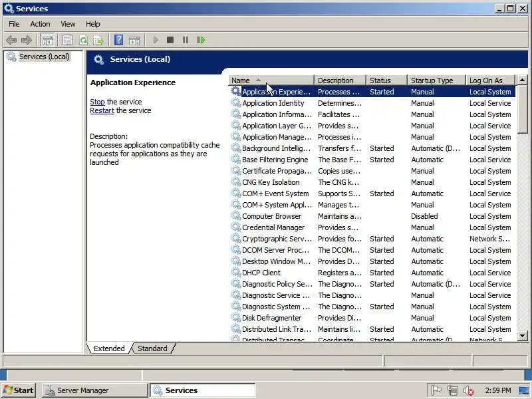Viewport: 532px width, 399px height.
Task: Select Application Information service row
Action: [x=372, y=114]
